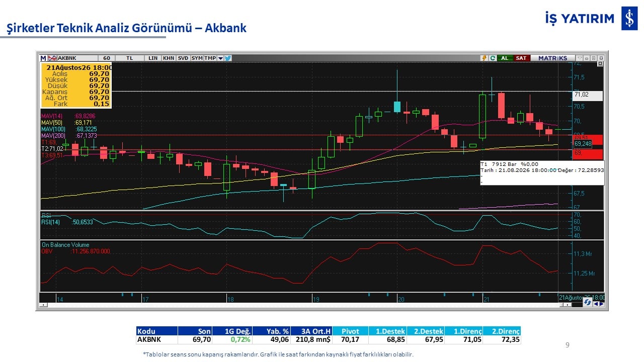
Task: Click the T3:69,51 trend line label
Action: click(x=52, y=155)
